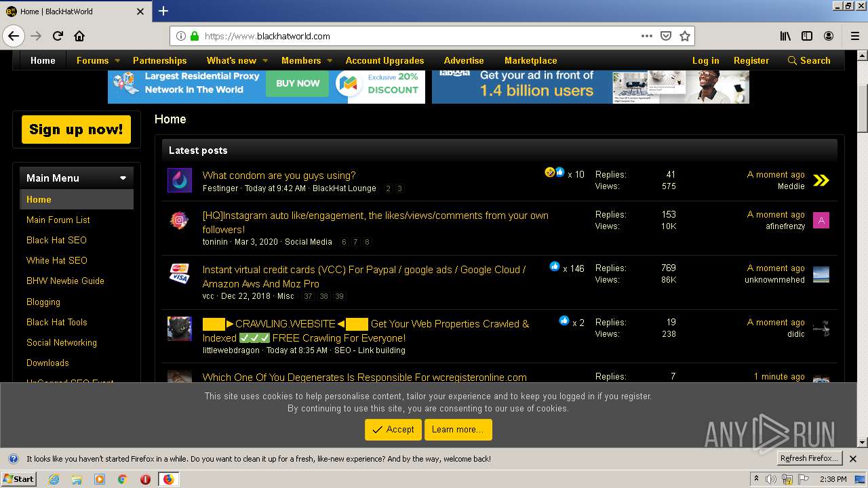Open afinefrenzy's pink 'A' avatar

[x=821, y=220]
